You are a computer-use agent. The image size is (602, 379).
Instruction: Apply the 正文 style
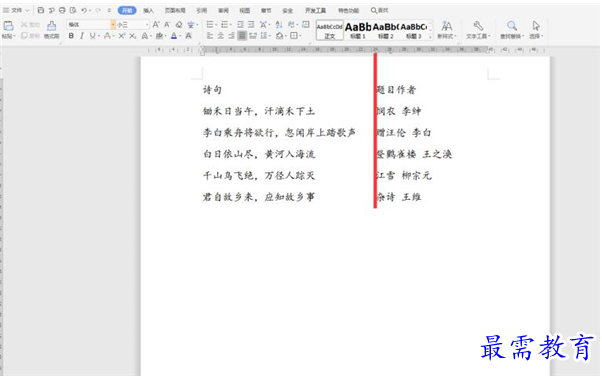(329, 30)
